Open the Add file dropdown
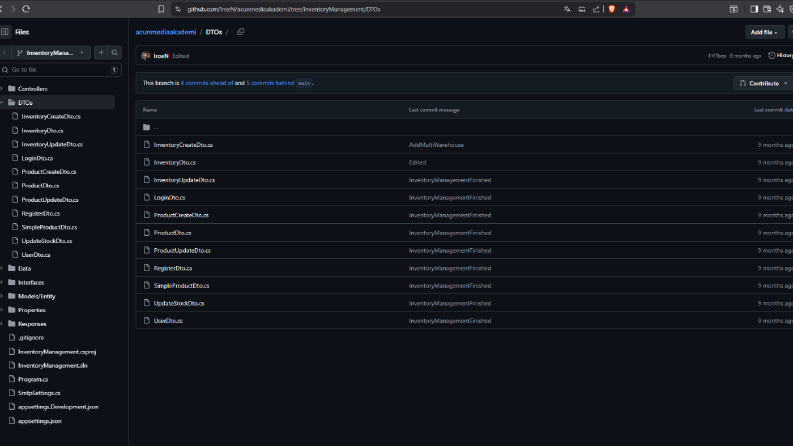 click(764, 32)
